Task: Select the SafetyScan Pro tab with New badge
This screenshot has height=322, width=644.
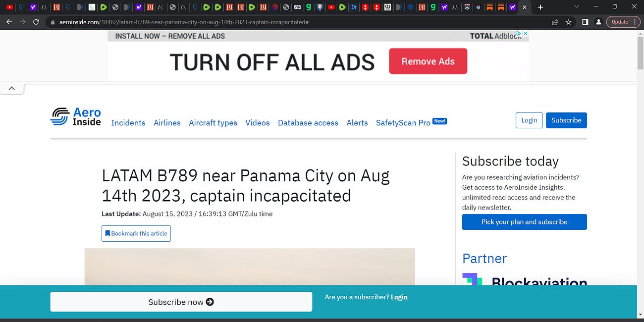Action: 404,122
